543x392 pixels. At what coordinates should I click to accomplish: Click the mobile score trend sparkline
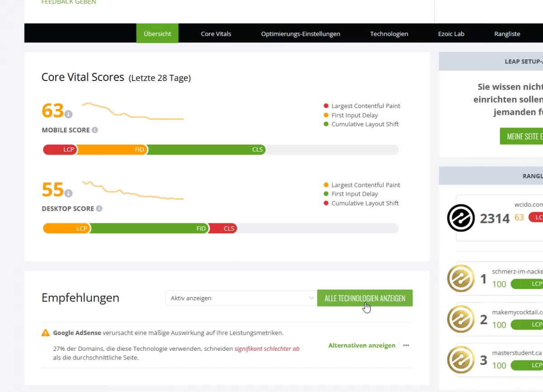(x=133, y=112)
